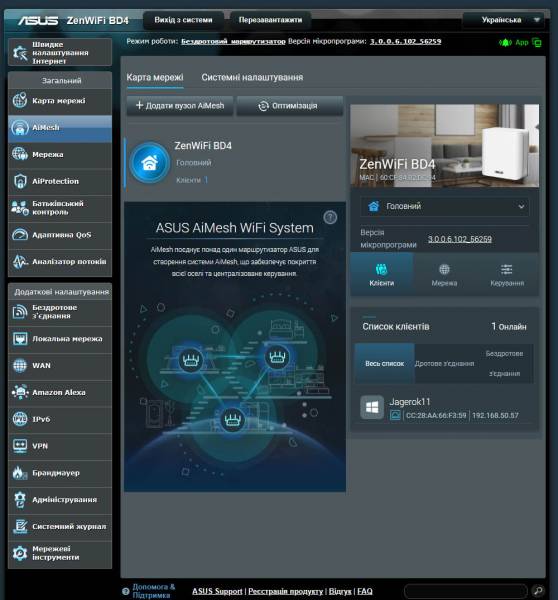Open the Мережеві інструменти tools icon
This screenshot has width=558, height=600.
click(x=20, y=553)
